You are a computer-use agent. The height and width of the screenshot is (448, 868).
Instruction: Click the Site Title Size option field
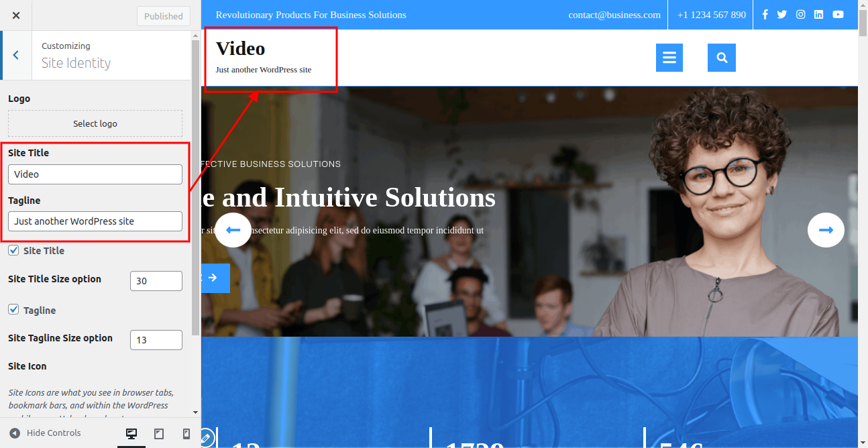coord(156,281)
